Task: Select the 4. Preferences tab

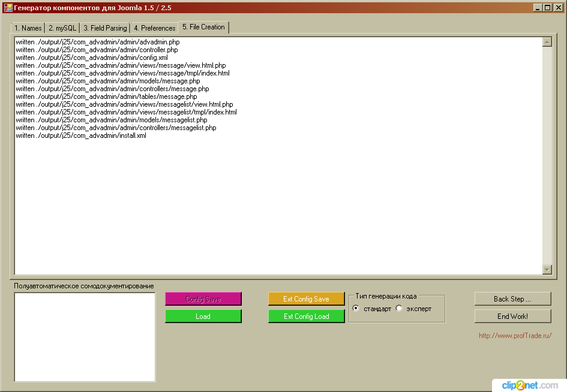Action: (154, 28)
